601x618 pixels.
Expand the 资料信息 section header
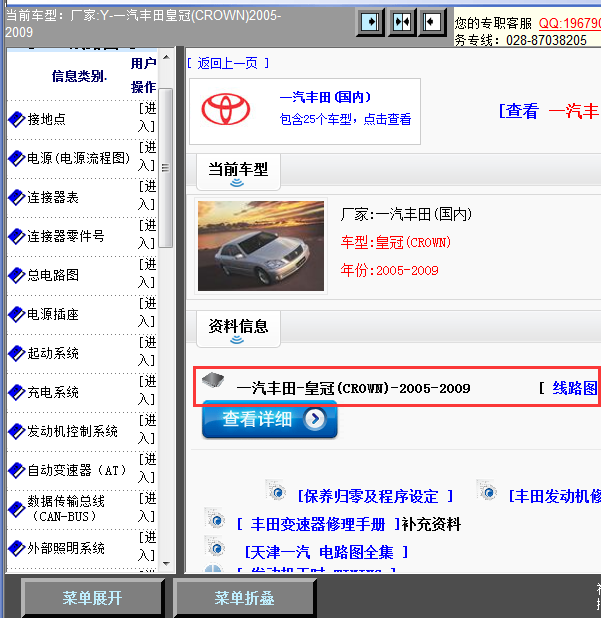(x=238, y=329)
